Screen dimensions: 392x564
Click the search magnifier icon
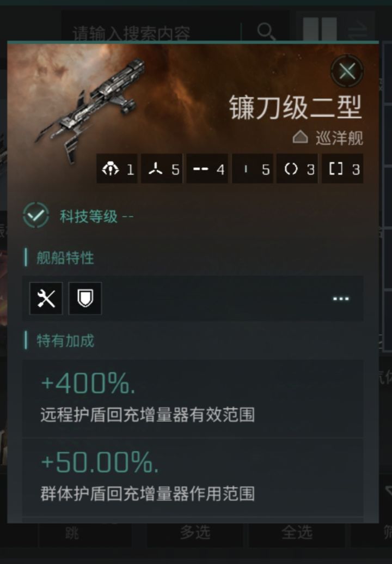click(x=266, y=31)
